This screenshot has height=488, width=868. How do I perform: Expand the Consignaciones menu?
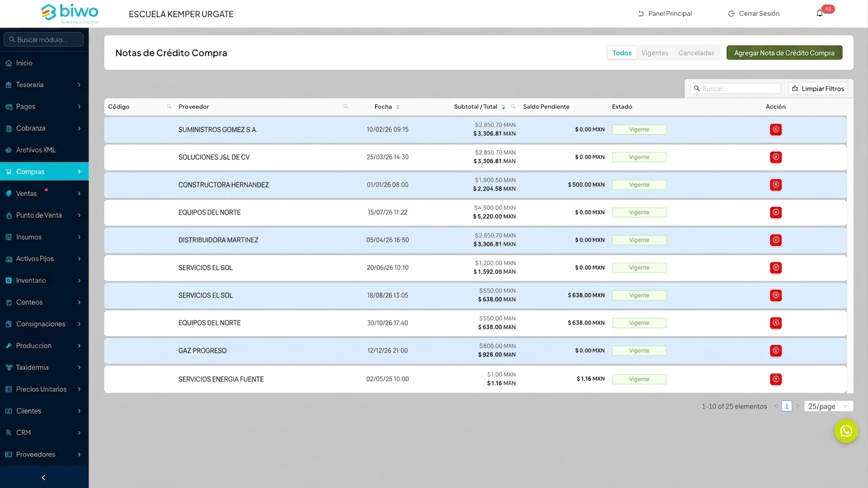[x=45, y=324]
